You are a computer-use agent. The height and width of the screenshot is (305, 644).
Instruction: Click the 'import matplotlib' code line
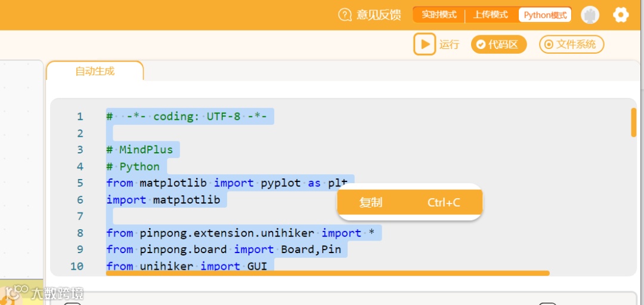click(x=163, y=200)
